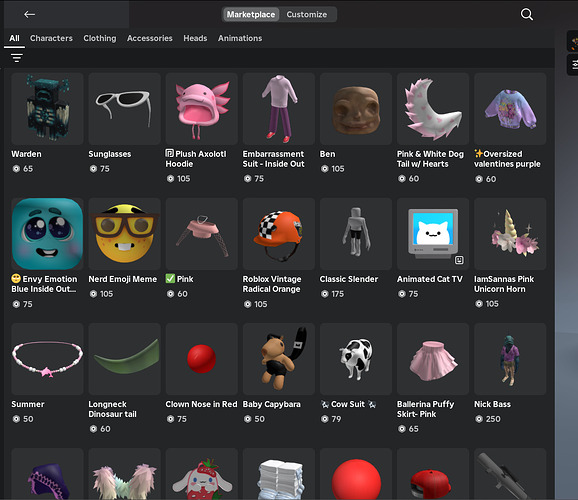Click the Robux icon under Nick Bass
The height and width of the screenshot is (500, 578).
pos(478,419)
